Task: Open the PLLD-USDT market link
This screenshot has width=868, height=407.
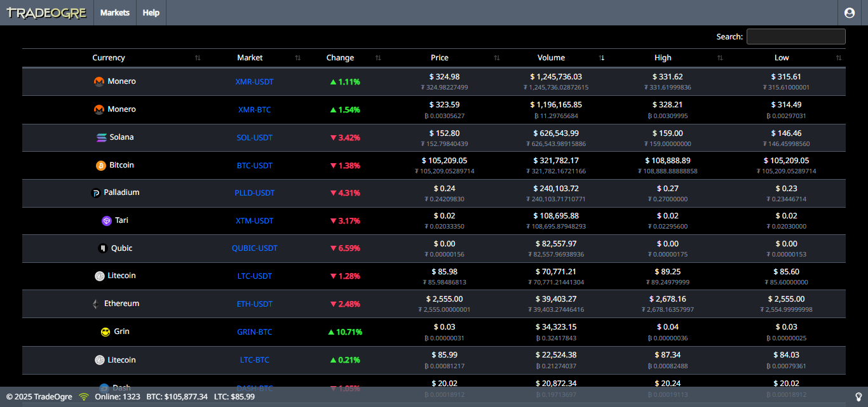Action: pyautogui.click(x=255, y=193)
